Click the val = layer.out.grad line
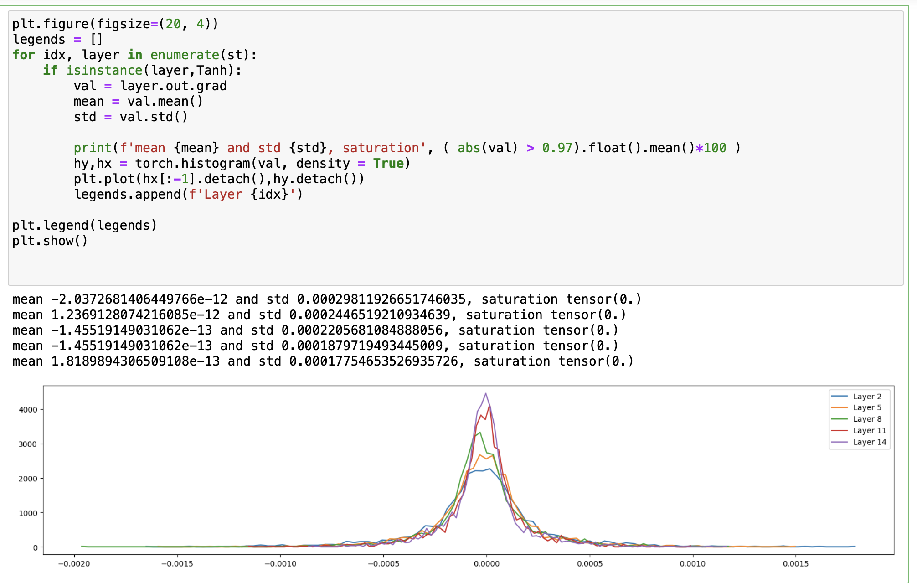The height and width of the screenshot is (588, 917). pos(150,86)
